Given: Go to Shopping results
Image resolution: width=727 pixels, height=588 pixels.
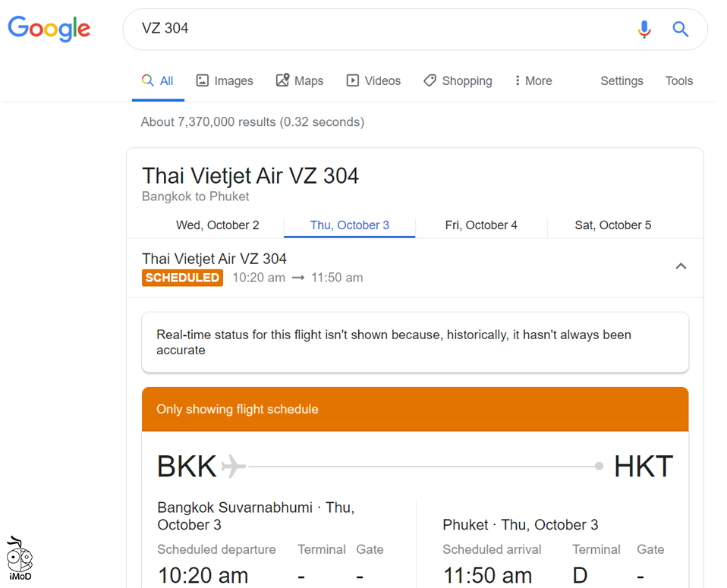Looking at the screenshot, I should [458, 81].
